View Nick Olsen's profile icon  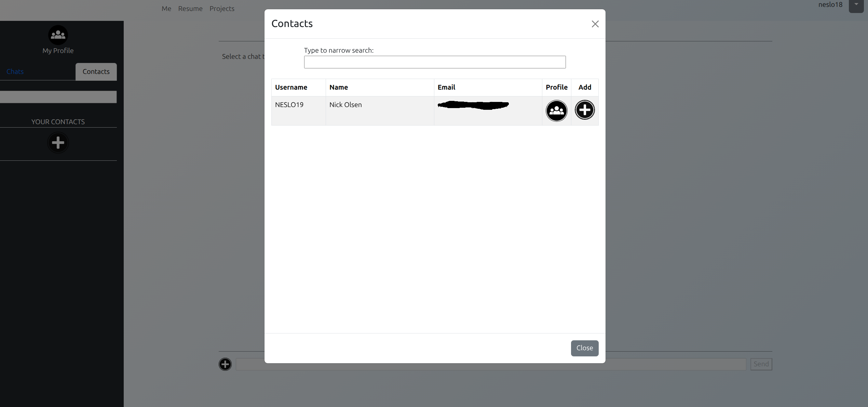[x=556, y=110]
